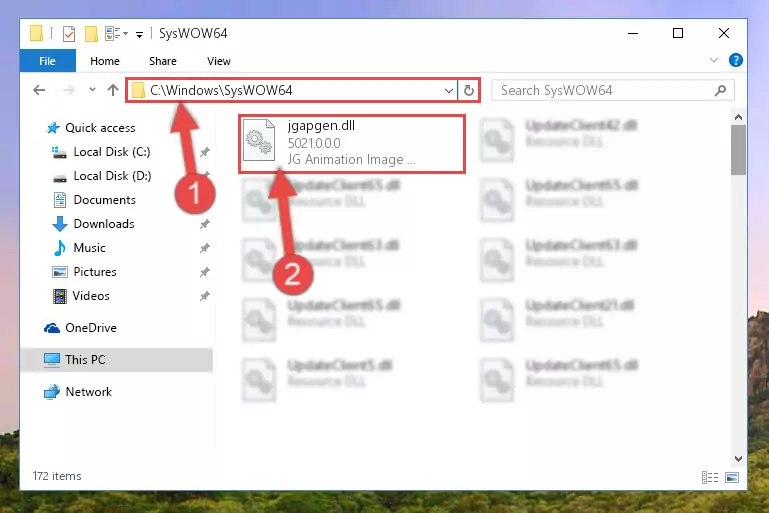
Task: Go forward with the right arrow
Action: pos(69,90)
